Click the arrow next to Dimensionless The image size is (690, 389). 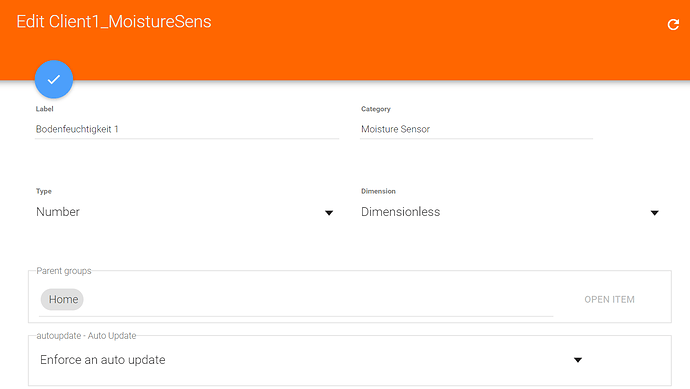[x=654, y=213]
